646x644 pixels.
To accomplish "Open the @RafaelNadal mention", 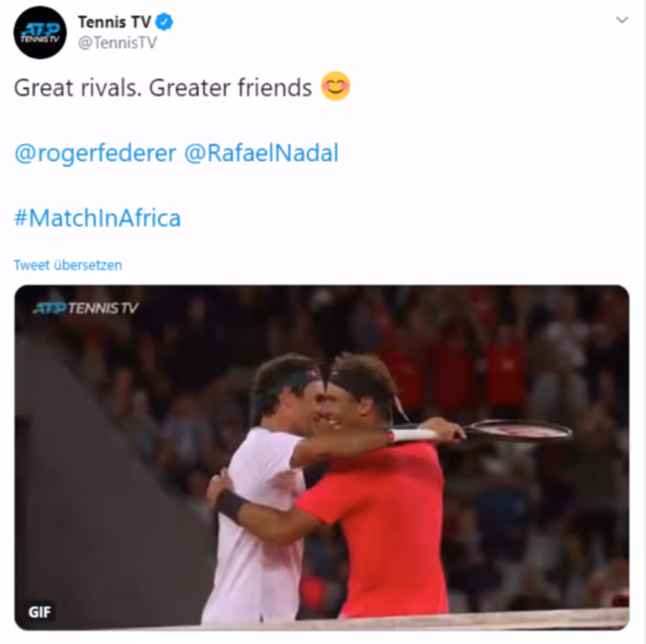I will click(261, 153).
